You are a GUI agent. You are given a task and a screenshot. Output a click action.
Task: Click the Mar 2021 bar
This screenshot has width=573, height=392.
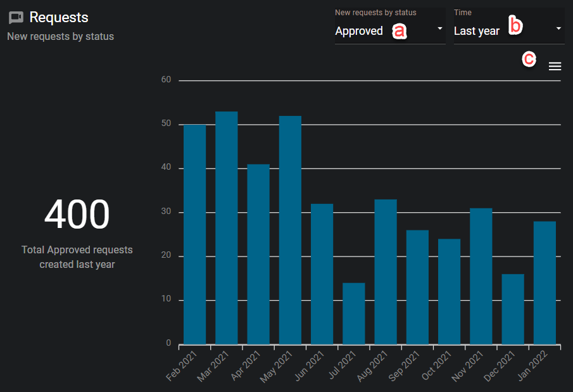[x=226, y=228]
